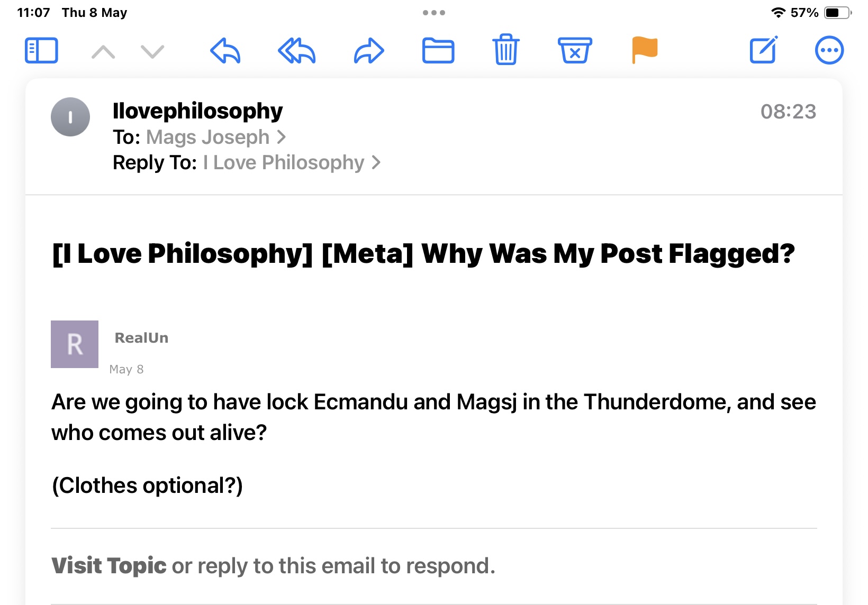Move message to a folder
868x605 pixels.
(x=438, y=51)
